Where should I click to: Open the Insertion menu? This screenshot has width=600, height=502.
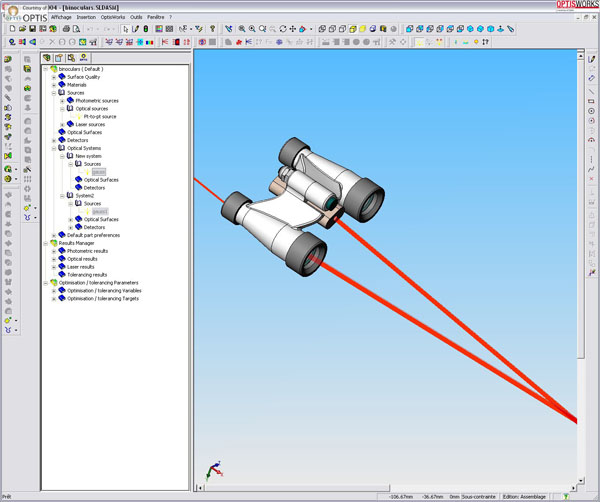[86, 17]
